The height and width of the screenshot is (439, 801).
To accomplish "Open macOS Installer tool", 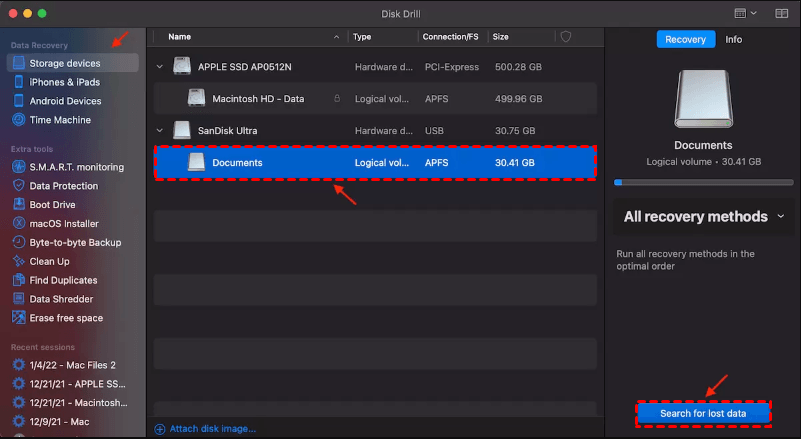I will [x=66, y=224].
